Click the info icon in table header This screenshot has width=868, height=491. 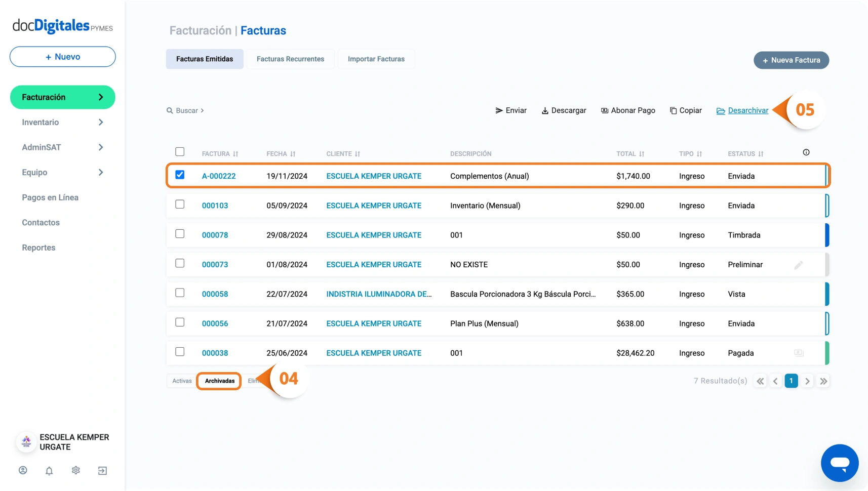[x=806, y=152]
